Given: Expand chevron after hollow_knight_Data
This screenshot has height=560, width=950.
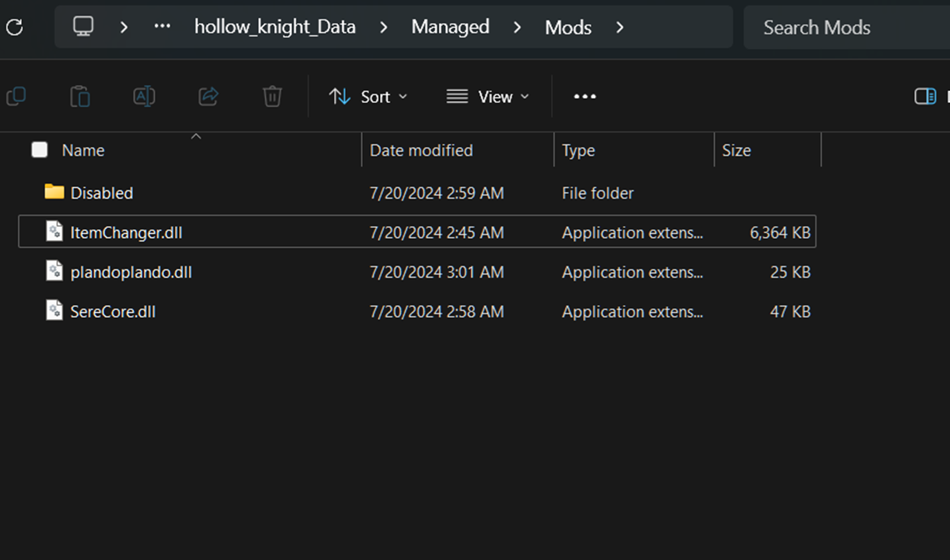Looking at the screenshot, I should pyautogui.click(x=383, y=27).
